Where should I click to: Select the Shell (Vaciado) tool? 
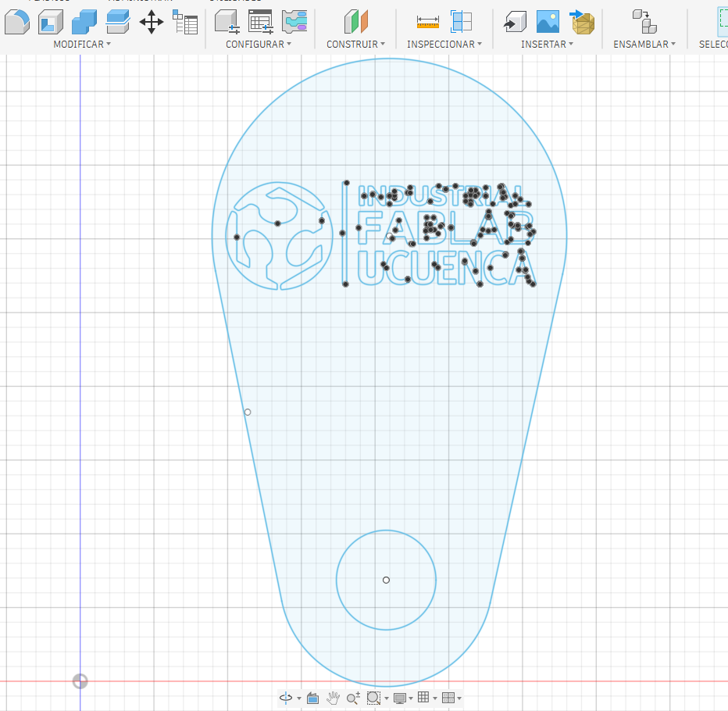(51, 22)
